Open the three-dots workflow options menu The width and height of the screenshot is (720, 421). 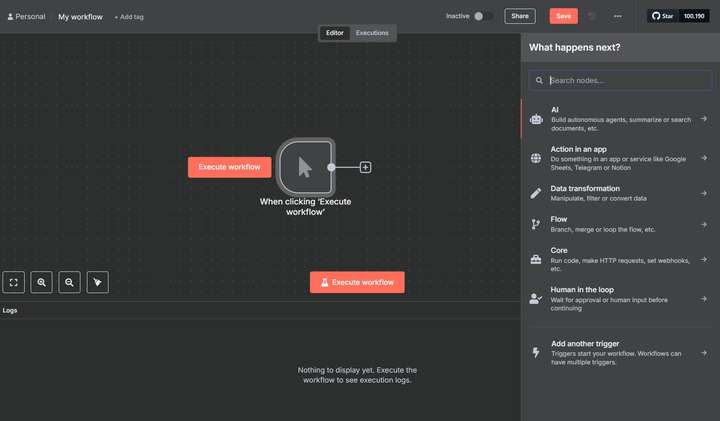tap(618, 16)
